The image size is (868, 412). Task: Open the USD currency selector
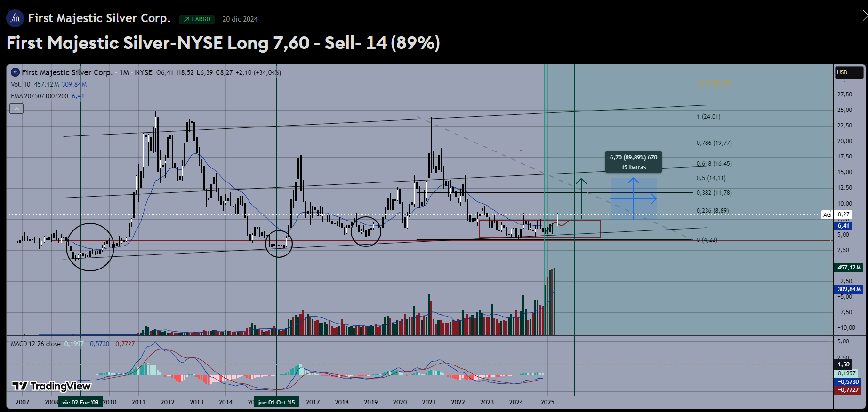click(x=849, y=72)
